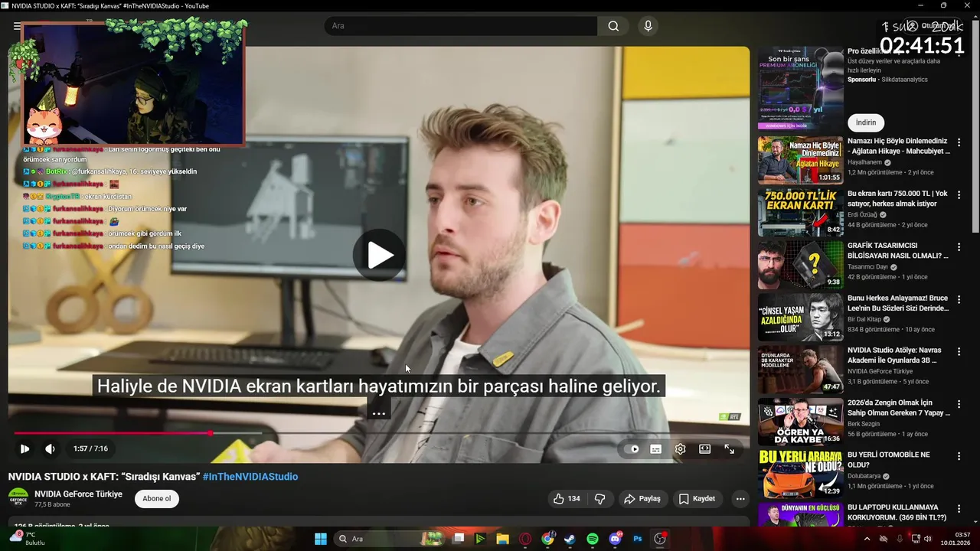The width and height of the screenshot is (980, 551).
Task: Open options for GRAFİK TASARIMCISI video
Action: pyautogui.click(x=959, y=247)
